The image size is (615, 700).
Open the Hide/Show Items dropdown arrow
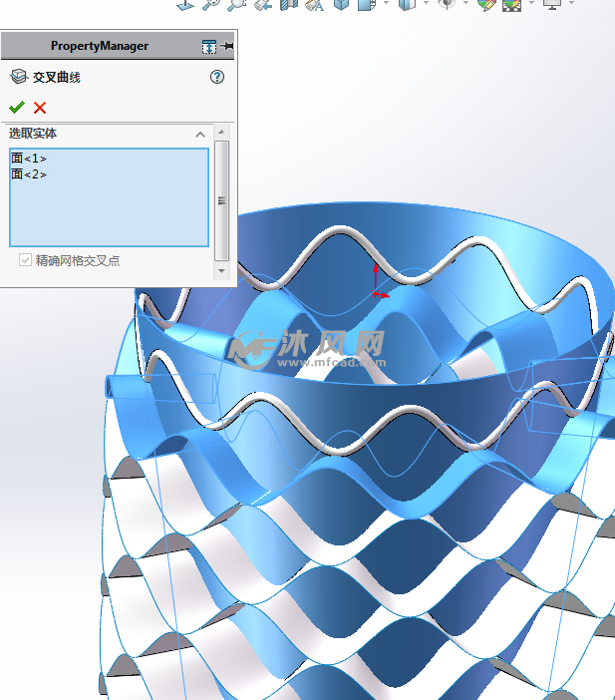(465, 3)
